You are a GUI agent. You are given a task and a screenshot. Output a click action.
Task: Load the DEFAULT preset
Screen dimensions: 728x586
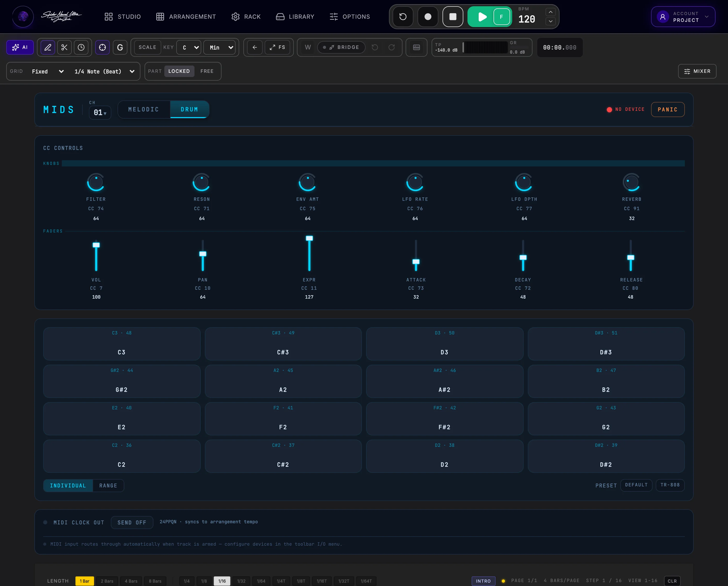(636, 485)
